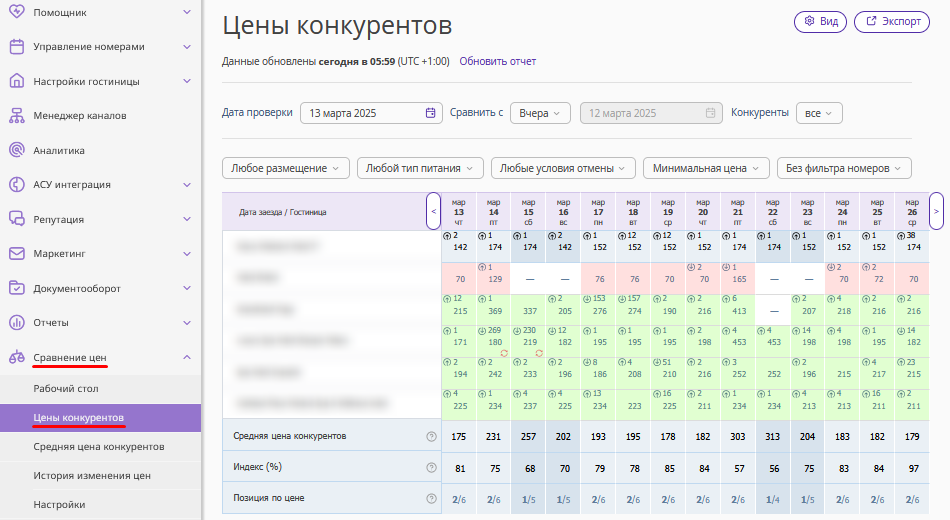
Task: Click the Вид button
Action: pyautogui.click(x=820, y=21)
